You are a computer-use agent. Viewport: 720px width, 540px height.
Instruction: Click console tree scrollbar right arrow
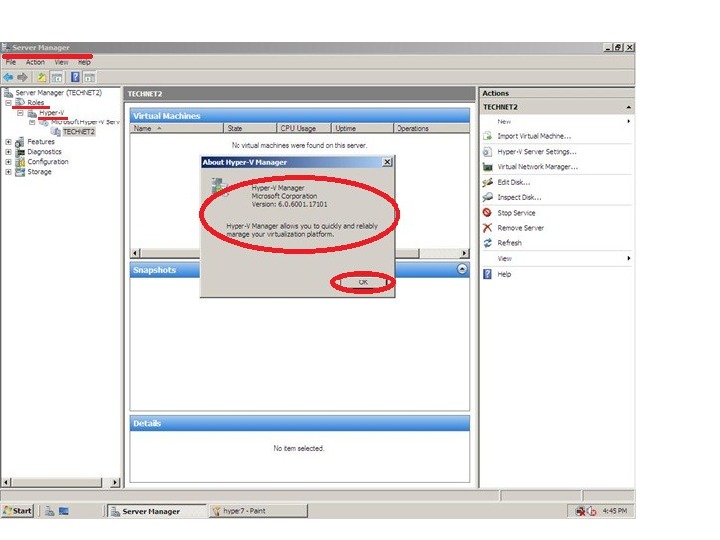point(115,483)
